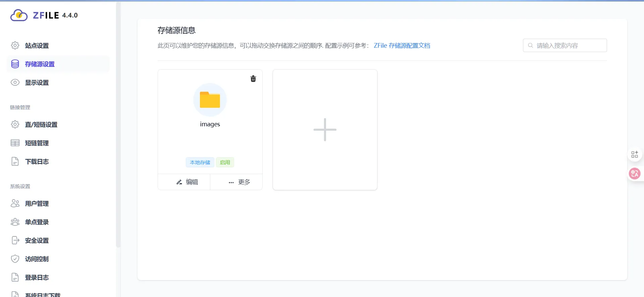Image resolution: width=644 pixels, height=297 pixels.
Task: Click the 启用 status tag
Action: 225,162
